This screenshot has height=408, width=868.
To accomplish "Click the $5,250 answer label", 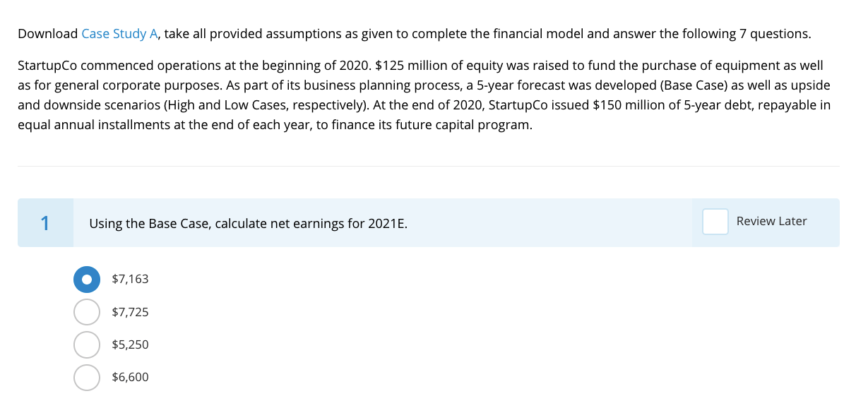I will (130, 344).
